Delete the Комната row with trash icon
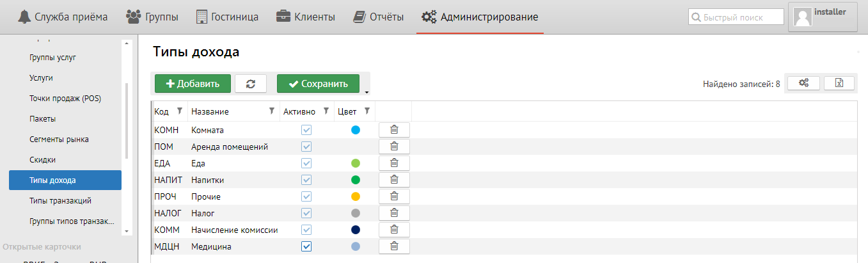The height and width of the screenshot is (263, 868). [394, 130]
